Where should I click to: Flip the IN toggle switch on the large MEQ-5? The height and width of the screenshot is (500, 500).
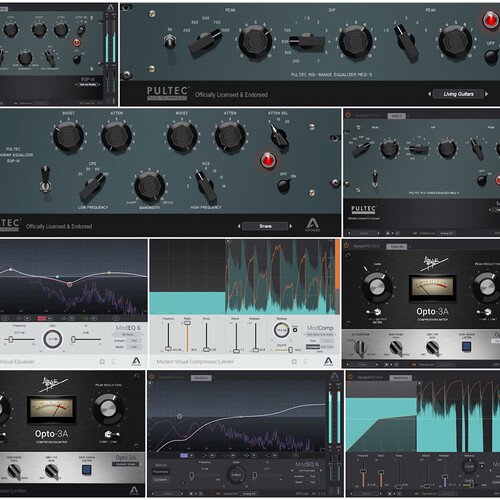click(170, 42)
